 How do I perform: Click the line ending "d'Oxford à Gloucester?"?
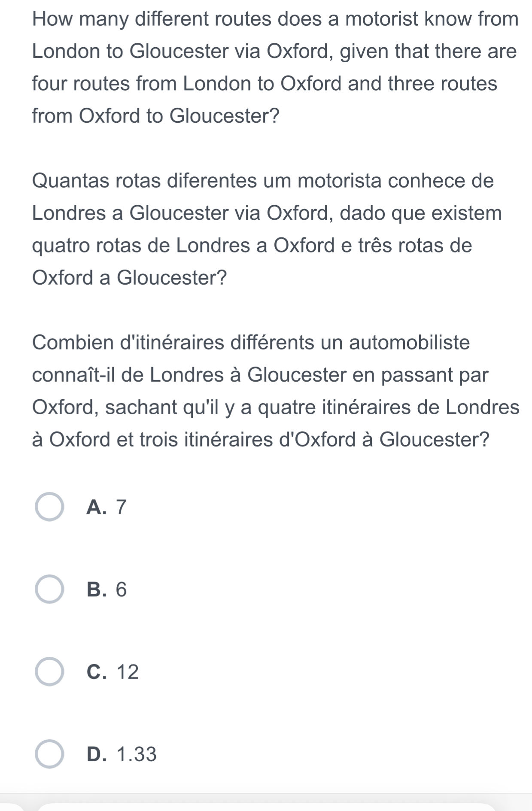261,440
